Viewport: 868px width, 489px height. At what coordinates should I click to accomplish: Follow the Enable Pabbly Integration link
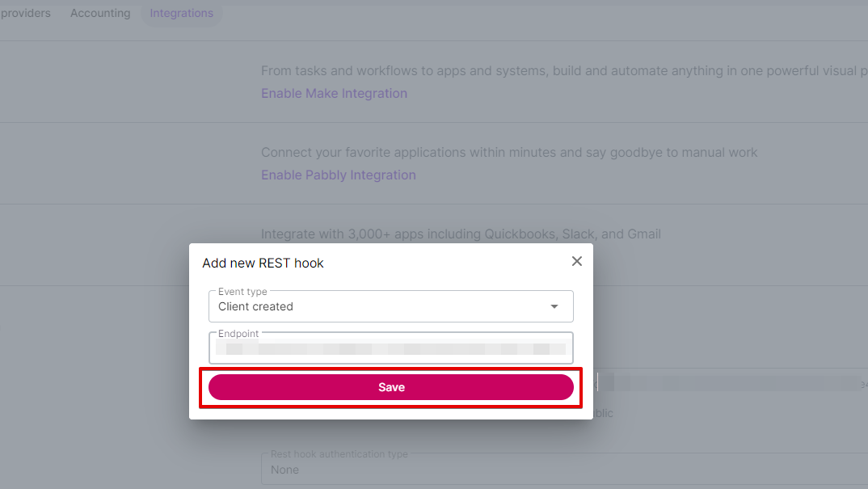[339, 175]
